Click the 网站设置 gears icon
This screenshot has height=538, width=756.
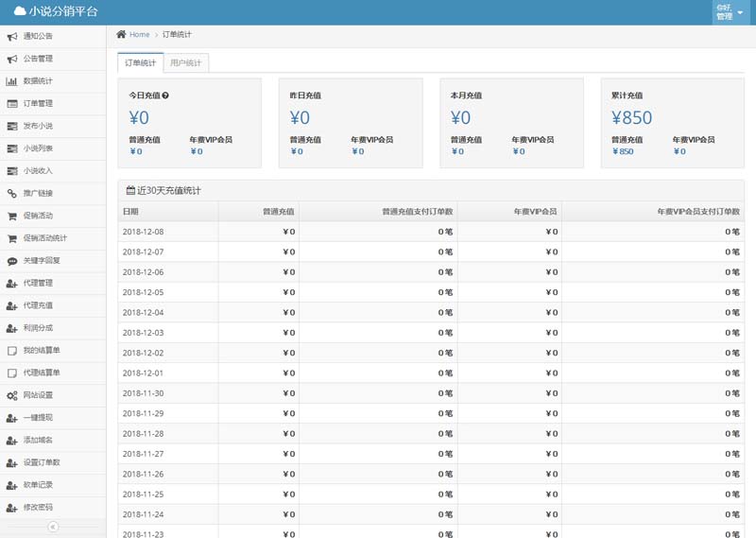(12, 395)
